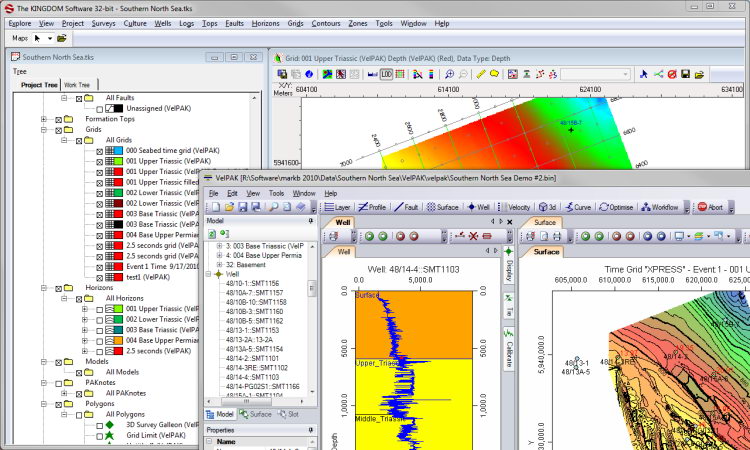Open the Fault tool in VelPAK
Viewport: 750px width, 450px height.
coord(407,207)
